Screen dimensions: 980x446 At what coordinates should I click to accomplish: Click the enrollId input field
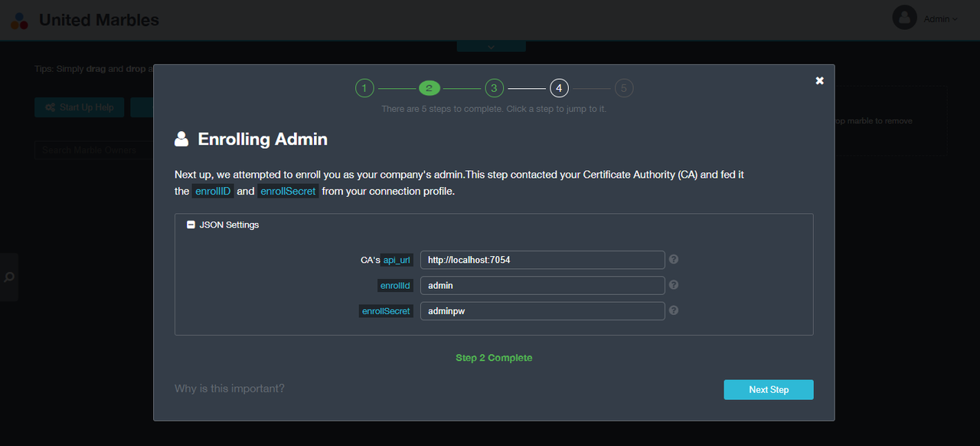[x=542, y=285]
